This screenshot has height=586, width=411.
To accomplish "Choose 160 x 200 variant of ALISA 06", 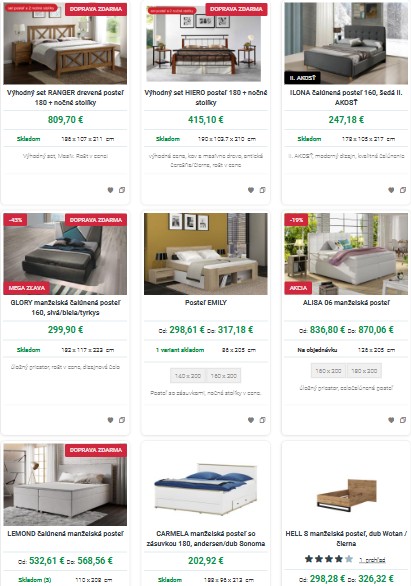I will pos(328,371).
